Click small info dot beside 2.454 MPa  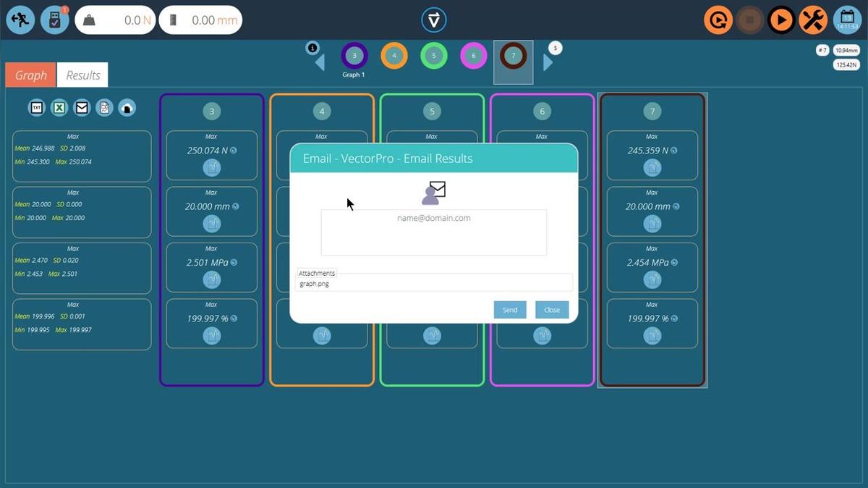[674, 263]
